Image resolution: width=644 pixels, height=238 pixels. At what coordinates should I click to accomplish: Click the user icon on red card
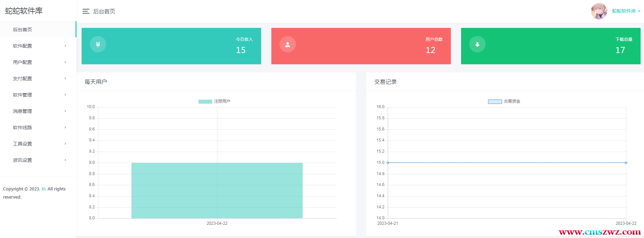click(x=288, y=45)
